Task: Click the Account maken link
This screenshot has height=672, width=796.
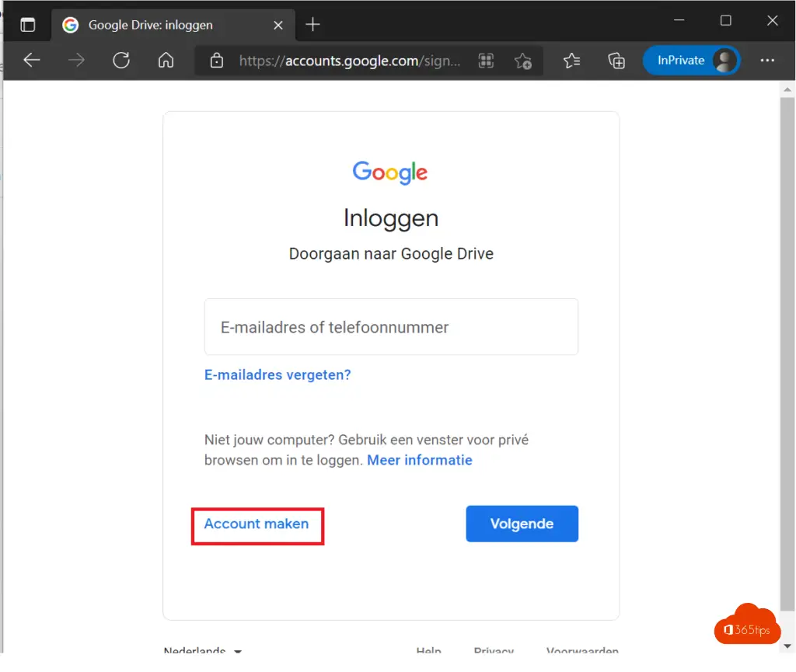Action: click(257, 524)
